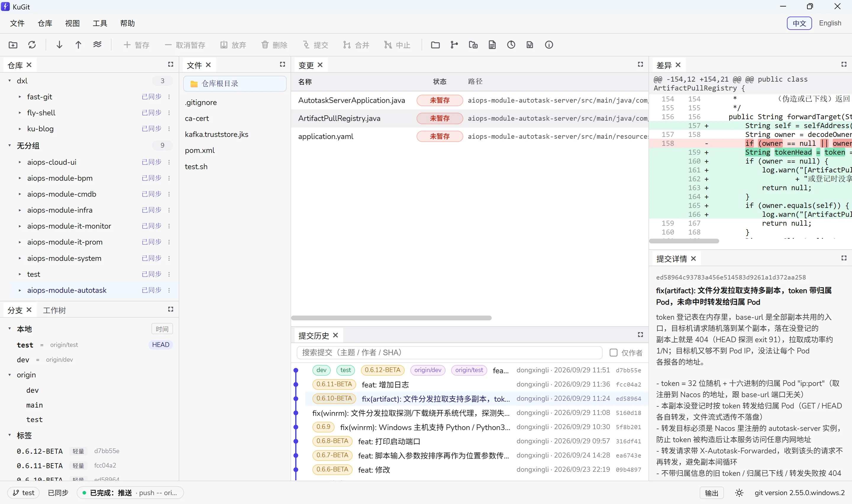The height and width of the screenshot is (504, 852).
Task: Open the more menu for aiops-module-autotask
Action: [169, 290]
